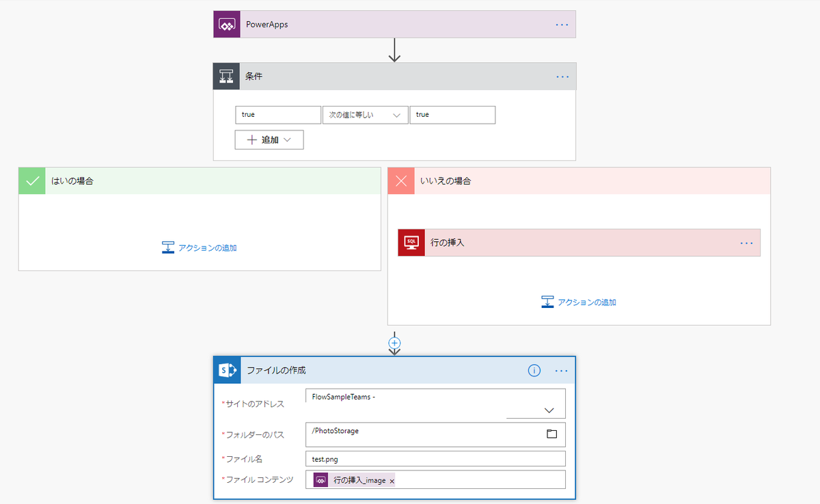Click the 条件 condition icon

pos(226,76)
